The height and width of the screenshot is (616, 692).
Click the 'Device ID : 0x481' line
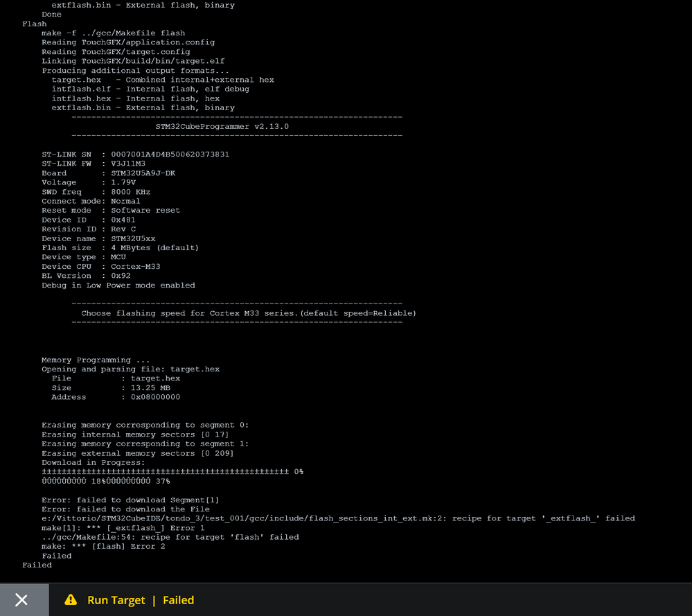pyautogui.click(x=89, y=220)
